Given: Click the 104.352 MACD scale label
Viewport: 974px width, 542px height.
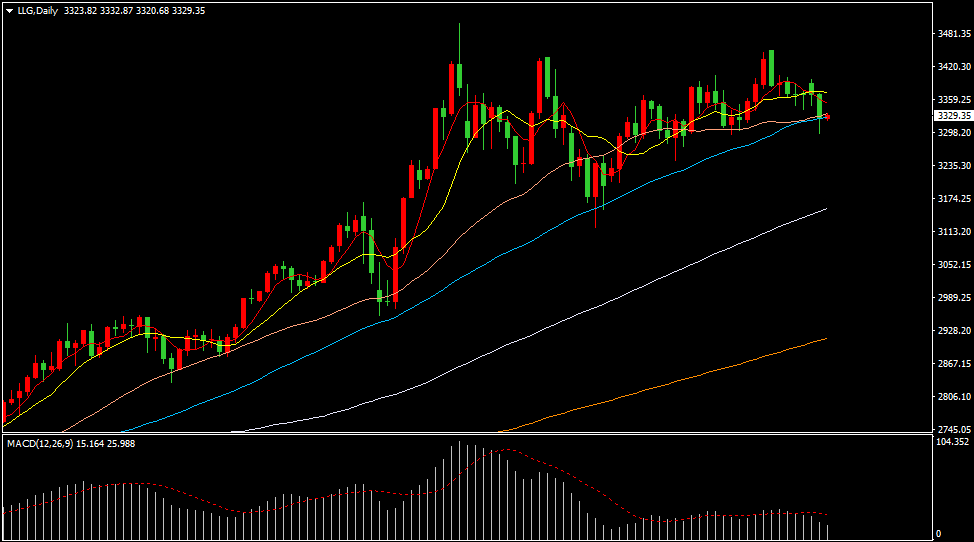Looking at the screenshot, I should point(952,441).
